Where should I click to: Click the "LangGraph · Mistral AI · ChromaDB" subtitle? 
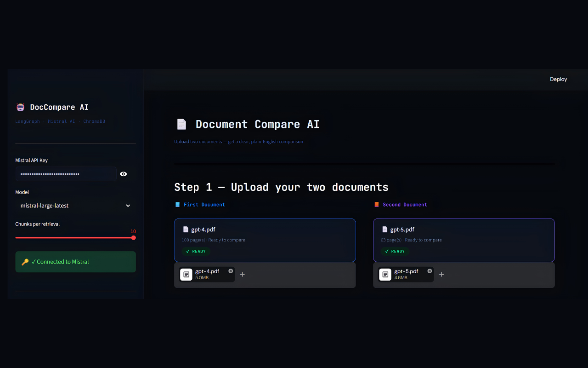point(60,121)
